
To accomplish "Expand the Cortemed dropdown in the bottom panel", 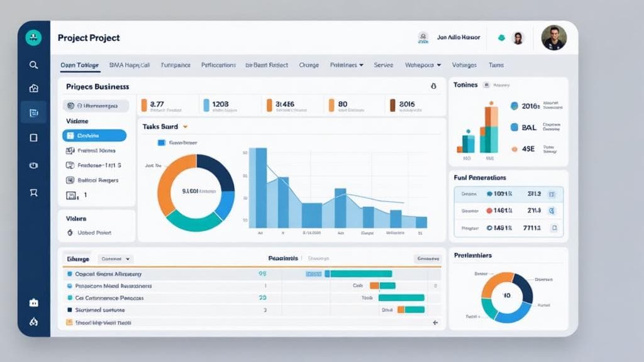I will (117, 258).
